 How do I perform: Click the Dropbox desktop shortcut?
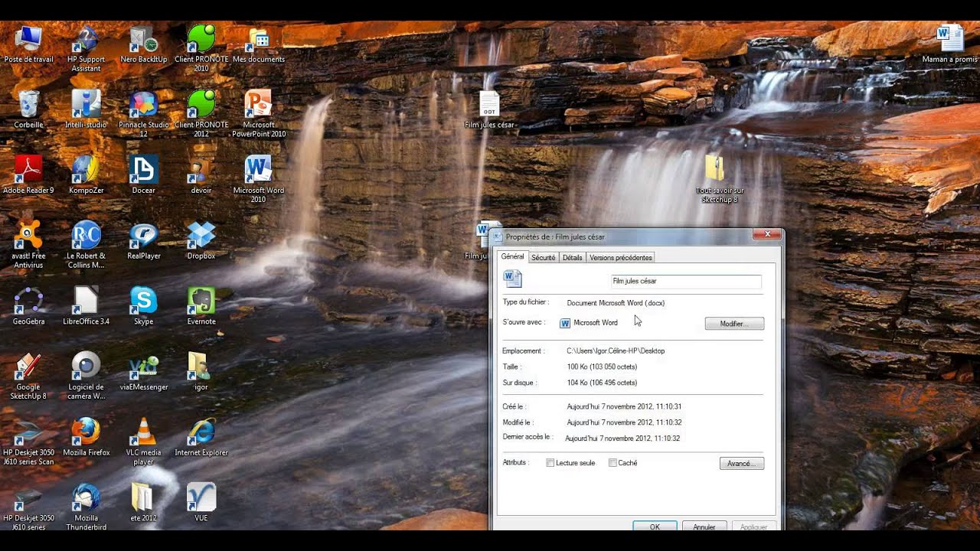pos(201,240)
